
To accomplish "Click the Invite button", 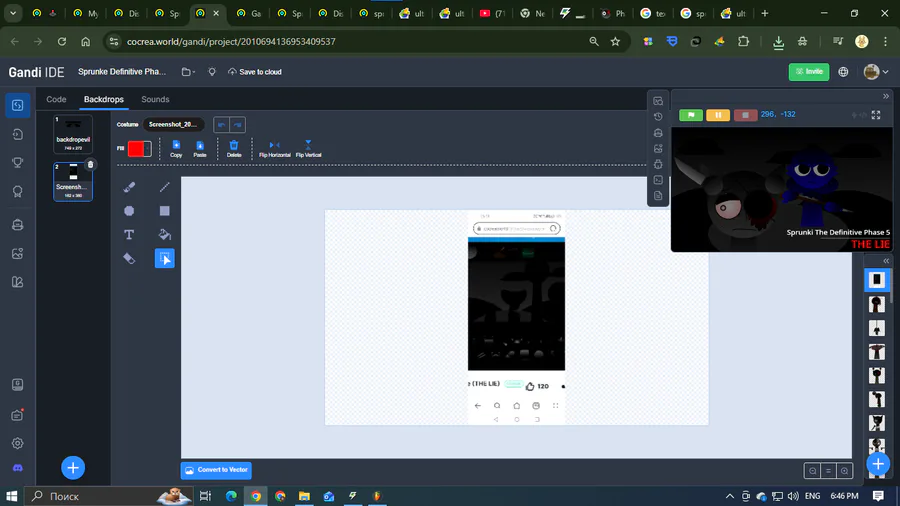I will click(809, 72).
